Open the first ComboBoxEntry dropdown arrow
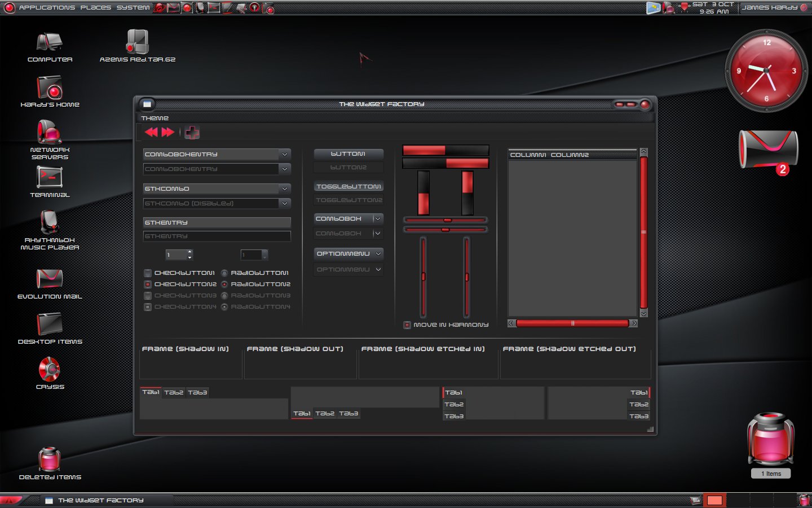Screen dimensions: 812x508 pos(285,154)
